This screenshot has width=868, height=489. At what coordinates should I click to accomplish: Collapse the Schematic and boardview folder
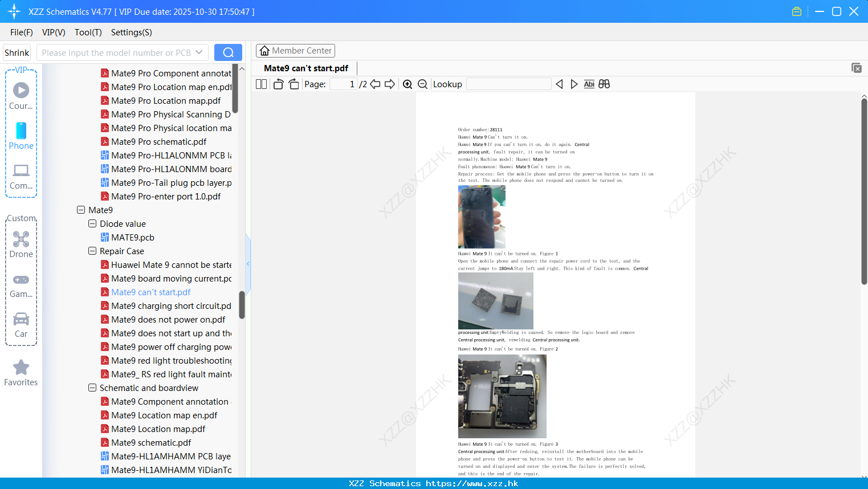[92, 388]
